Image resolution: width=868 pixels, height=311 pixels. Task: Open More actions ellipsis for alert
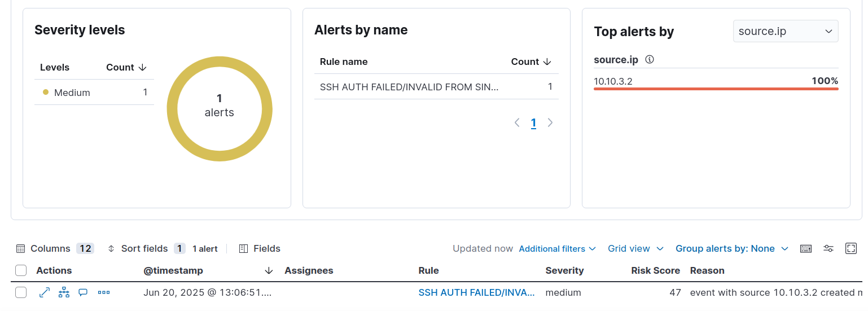(103, 292)
